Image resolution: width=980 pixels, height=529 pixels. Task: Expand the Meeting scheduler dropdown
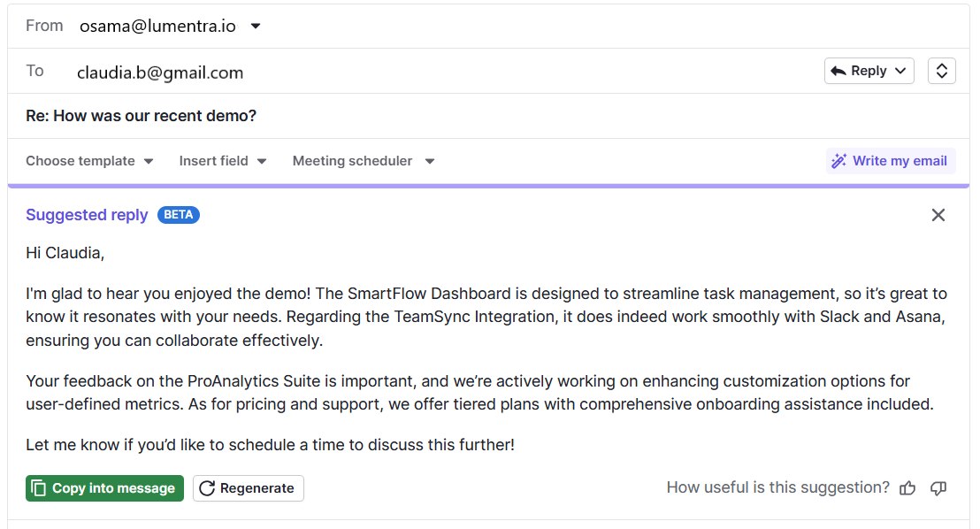click(x=363, y=160)
